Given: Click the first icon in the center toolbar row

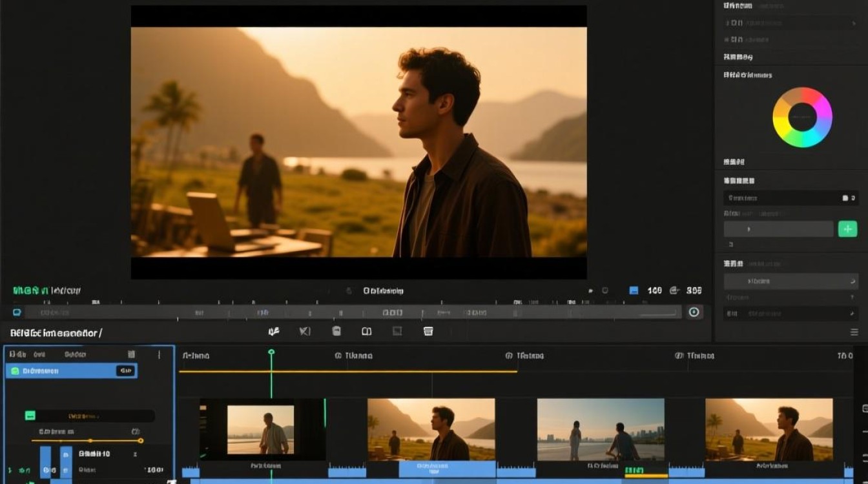Looking at the screenshot, I should pyautogui.click(x=274, y=331).
